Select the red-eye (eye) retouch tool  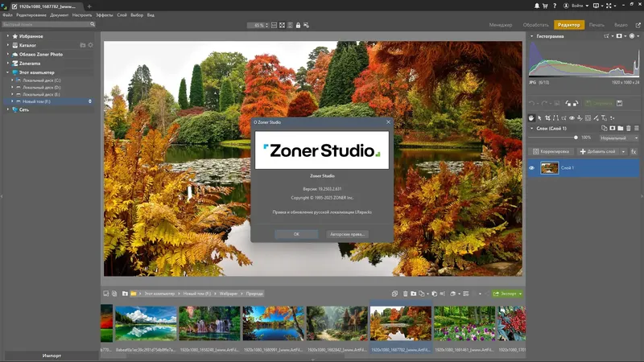coord(572,118)
